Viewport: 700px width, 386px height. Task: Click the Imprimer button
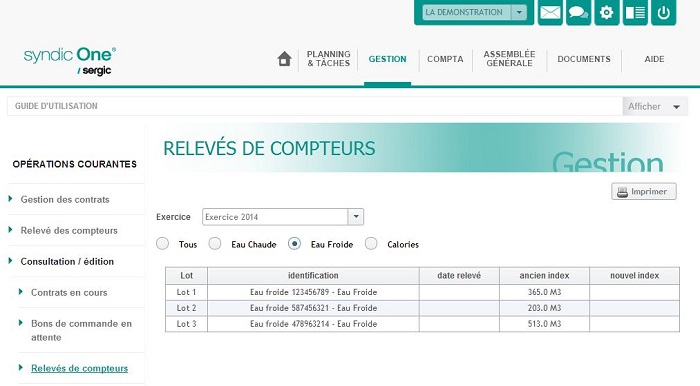pyautogui.click(x=644, y=191)
